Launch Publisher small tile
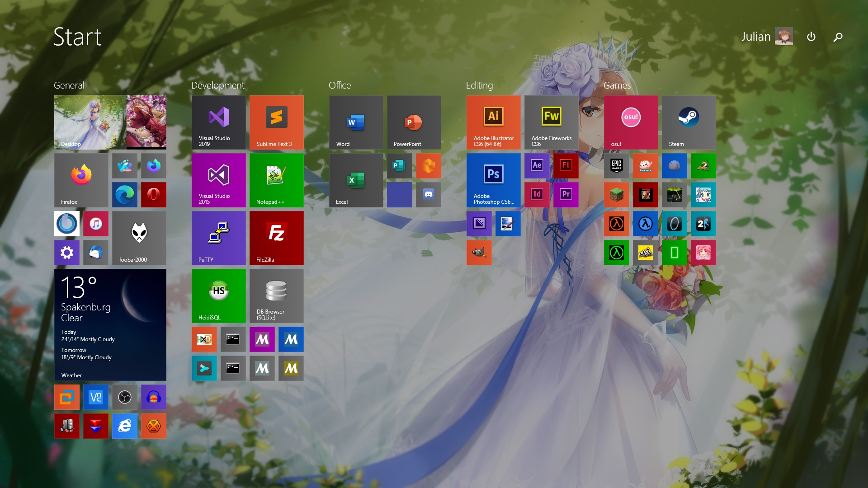868x488 pixels. click(x=400, y=166)
